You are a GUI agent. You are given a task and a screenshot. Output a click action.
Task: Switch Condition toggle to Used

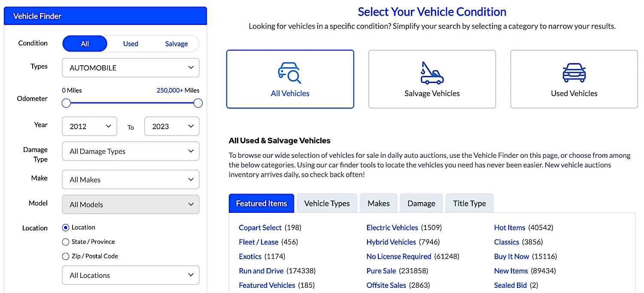131,44
